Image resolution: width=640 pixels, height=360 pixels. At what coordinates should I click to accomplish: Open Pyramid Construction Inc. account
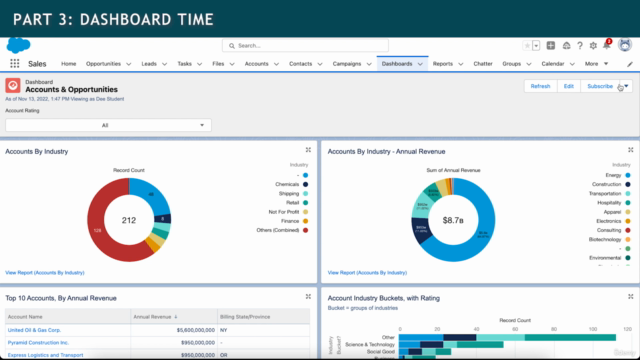coord(38,342)
